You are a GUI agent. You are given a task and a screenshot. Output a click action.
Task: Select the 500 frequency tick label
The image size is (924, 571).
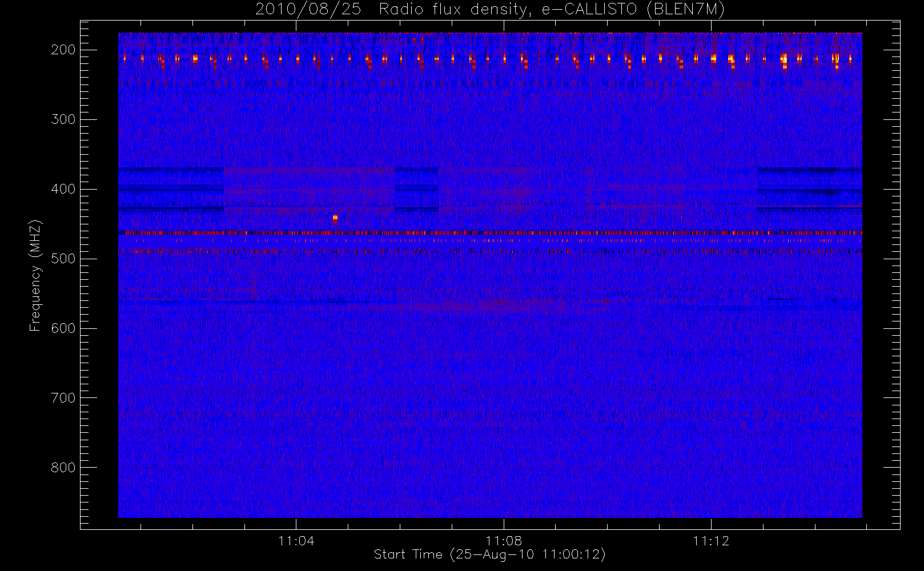63,259
